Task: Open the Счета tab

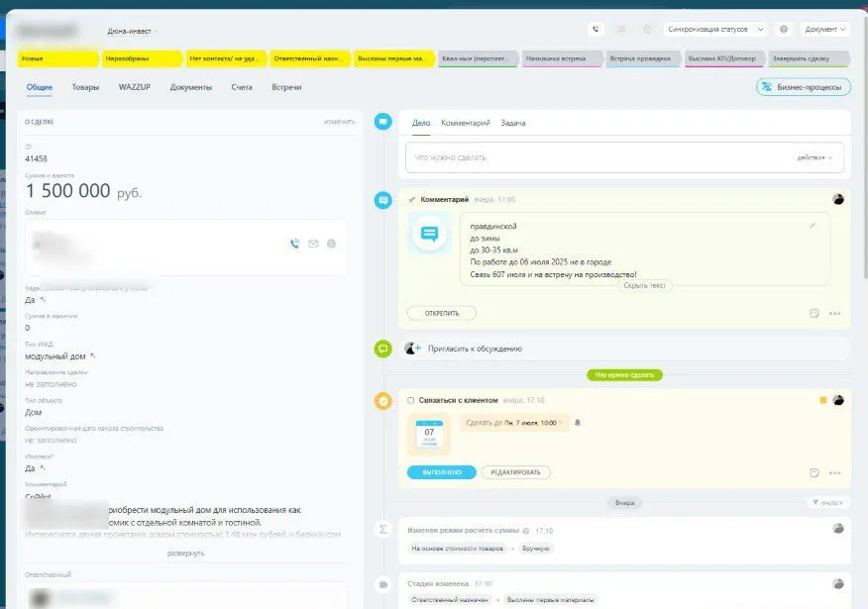Action: 242,87
